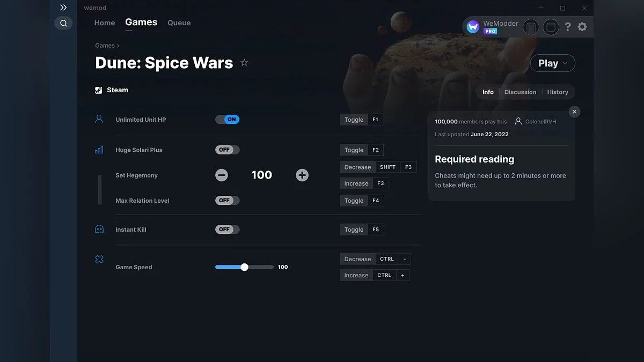Enable the Huge Solari Plus toggle
This screenshot has height=362, width=644.
pos(228,150)
